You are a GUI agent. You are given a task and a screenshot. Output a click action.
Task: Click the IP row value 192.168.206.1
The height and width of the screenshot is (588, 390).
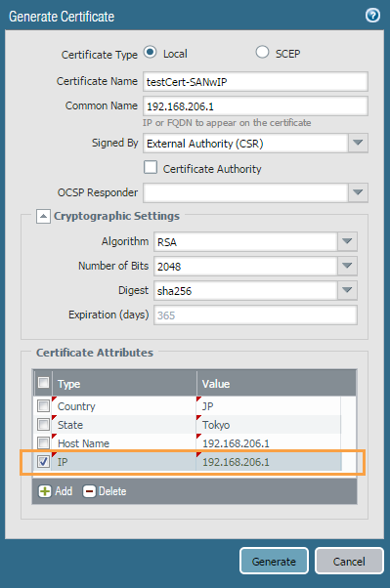click(269, 462)
